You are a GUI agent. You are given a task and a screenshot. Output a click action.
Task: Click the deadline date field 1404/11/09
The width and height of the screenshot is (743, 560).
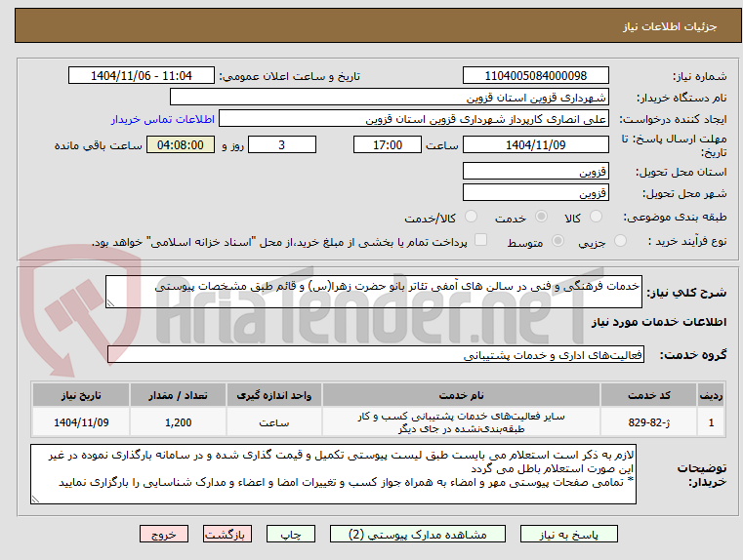click(535, 144)
